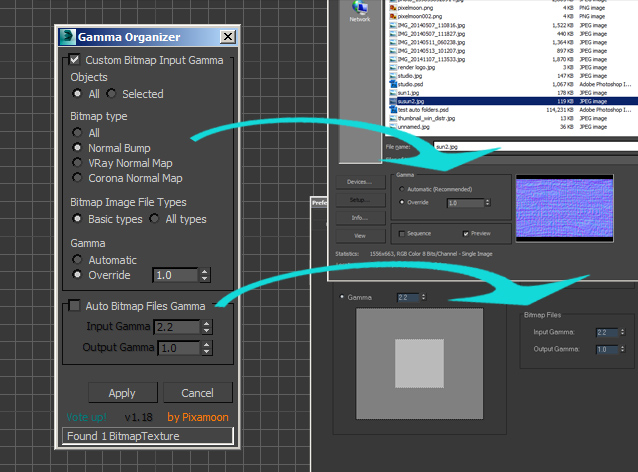Close the Gamma Organizer dialog

point(227,37)
